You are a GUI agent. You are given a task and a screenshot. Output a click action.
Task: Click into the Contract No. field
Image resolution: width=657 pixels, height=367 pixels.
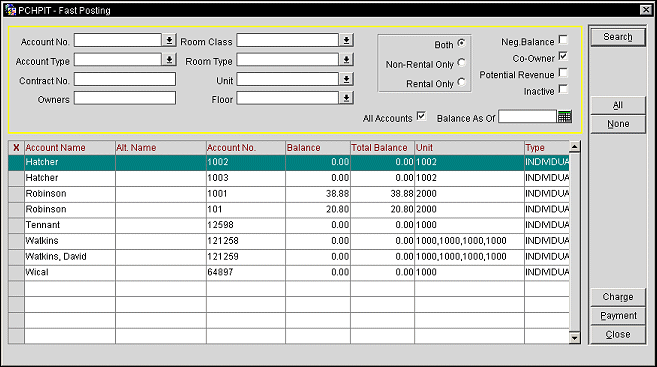[125, 79]
